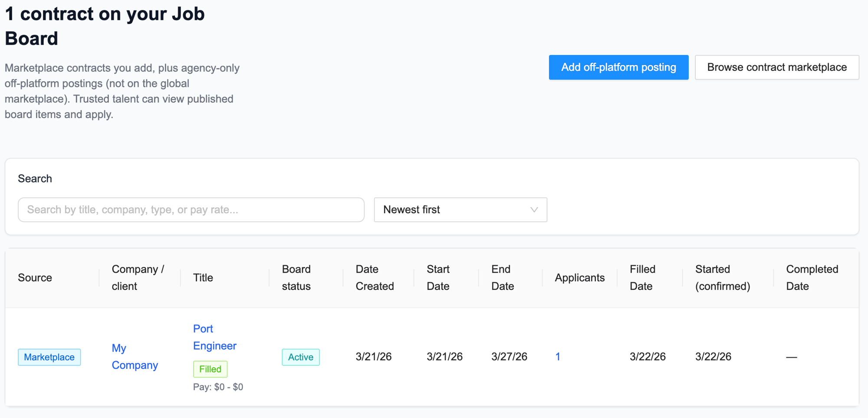
Task: Select the Company / client column header
Action: (138, 278)
